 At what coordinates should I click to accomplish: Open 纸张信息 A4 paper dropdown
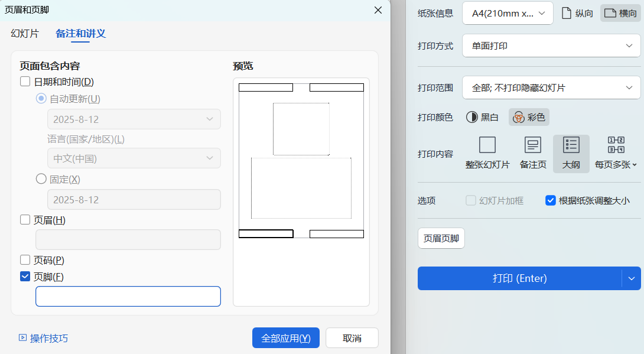tap(508, 13)
